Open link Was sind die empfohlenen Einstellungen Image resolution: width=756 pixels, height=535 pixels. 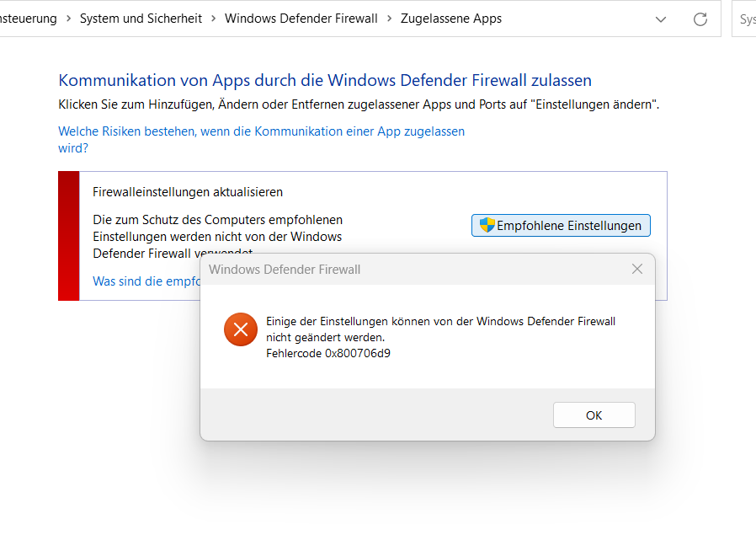pyautogui.click(x=146, y=281)
